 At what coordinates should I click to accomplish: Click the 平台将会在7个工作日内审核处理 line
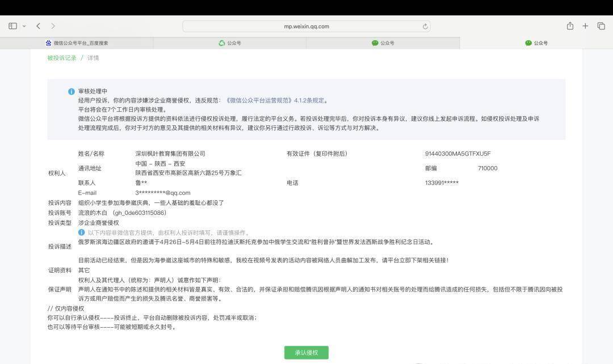(x=123, y=110)
